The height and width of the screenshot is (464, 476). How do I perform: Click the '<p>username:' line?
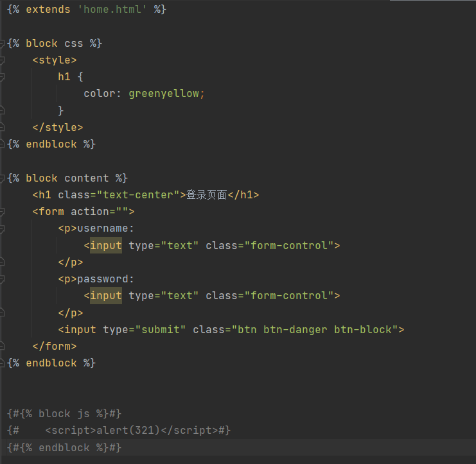96,228
